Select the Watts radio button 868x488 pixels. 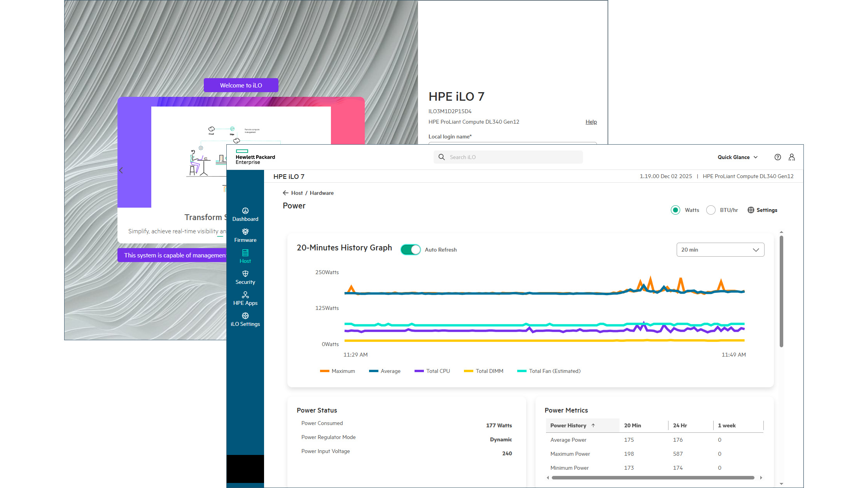(675, 210)
